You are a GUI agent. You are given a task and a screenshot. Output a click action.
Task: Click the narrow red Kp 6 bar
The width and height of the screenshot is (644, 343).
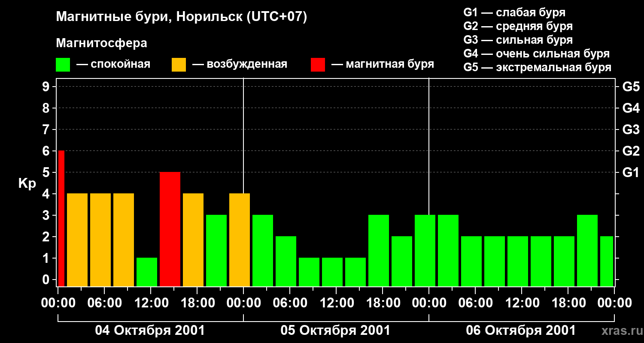click(61, 218)
